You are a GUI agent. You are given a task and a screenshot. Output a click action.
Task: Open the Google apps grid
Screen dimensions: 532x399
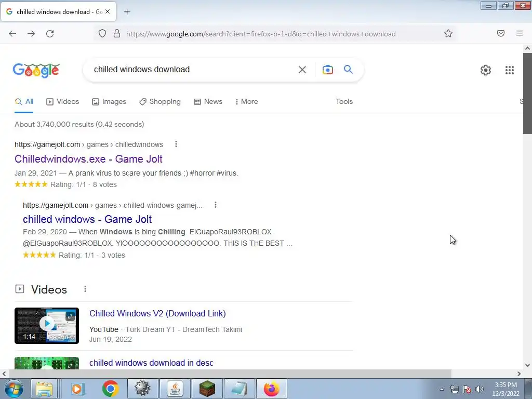(x=510, y=70)
